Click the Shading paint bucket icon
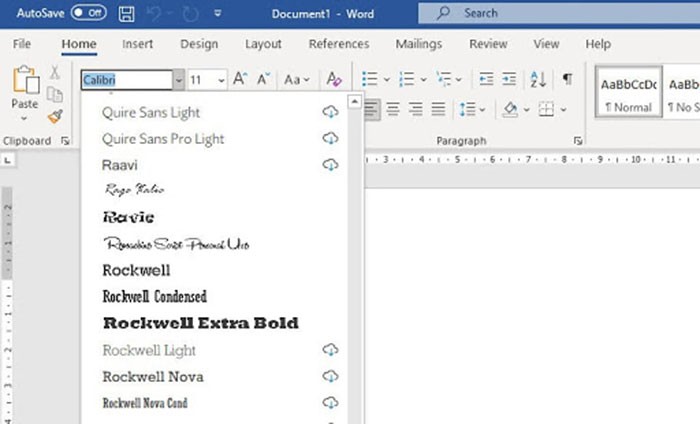Image resolution: width=700 pixels, height=424 pixels. tap(510, 109)
